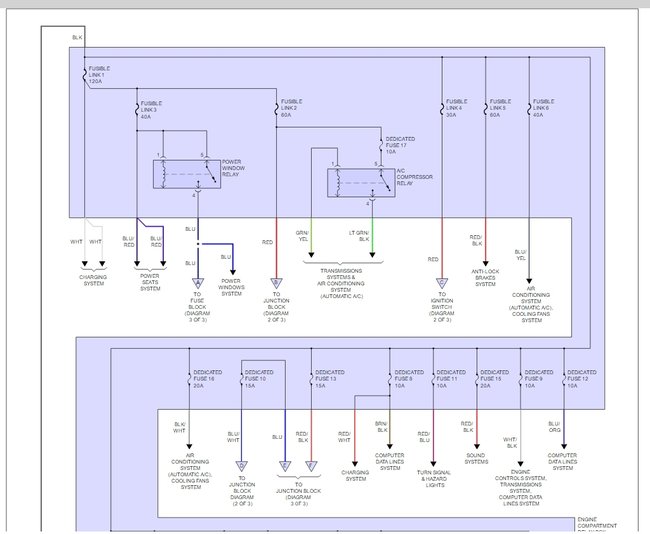Image resolution: width=650 pixels, height=534 pixels.
Task: Click "TO JUNCTION BLOCK DIAGRAM (2 OF 3)" under D
Action: [242, 491]
